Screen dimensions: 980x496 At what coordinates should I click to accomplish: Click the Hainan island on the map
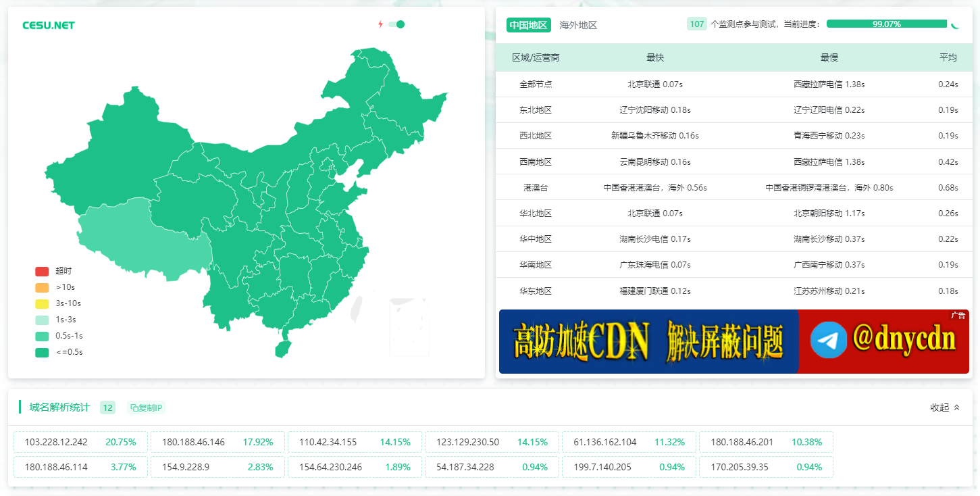coord(282,349)
